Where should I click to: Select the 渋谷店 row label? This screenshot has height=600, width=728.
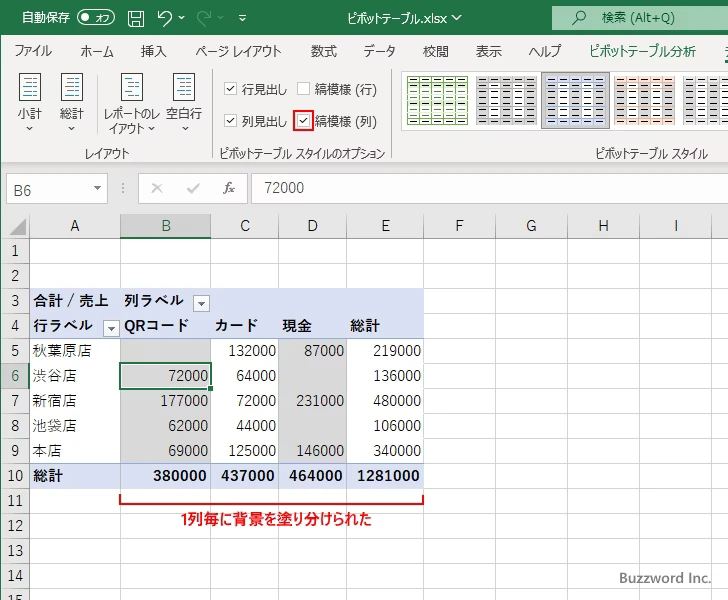(x=75, y=376)
